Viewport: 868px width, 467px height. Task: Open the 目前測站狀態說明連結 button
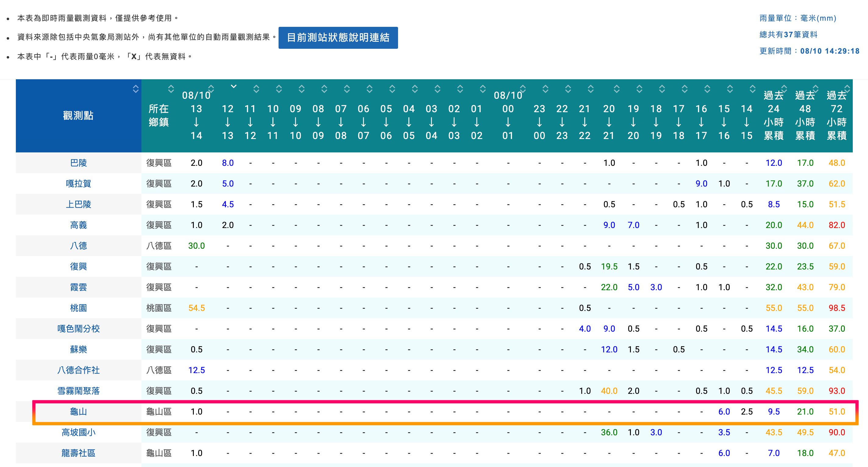pos(338,37)
